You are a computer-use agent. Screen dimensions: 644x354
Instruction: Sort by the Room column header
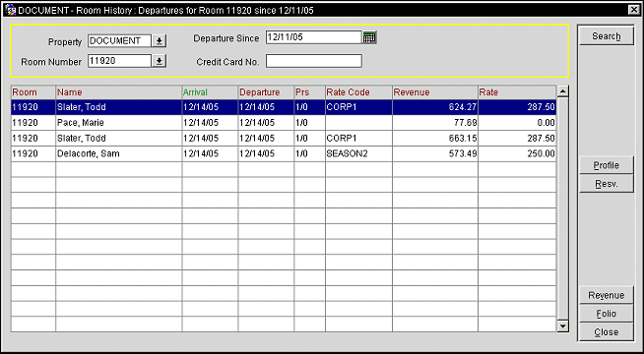(x=32, y=92)
